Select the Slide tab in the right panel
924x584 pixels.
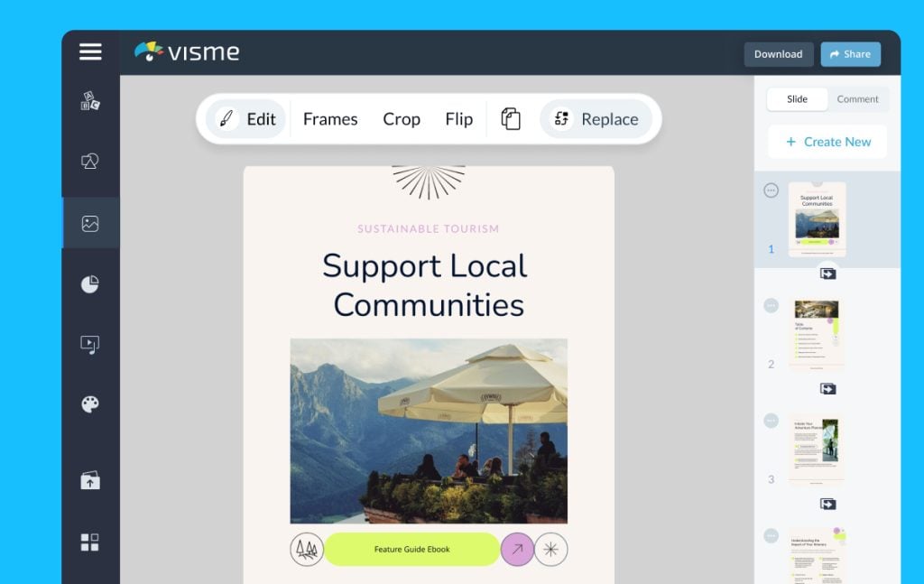(x=797, y=99)
